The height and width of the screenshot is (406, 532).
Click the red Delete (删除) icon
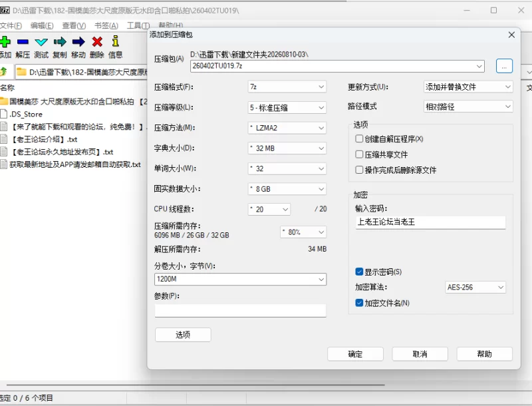pyautogui.click(x=97, y=42)
